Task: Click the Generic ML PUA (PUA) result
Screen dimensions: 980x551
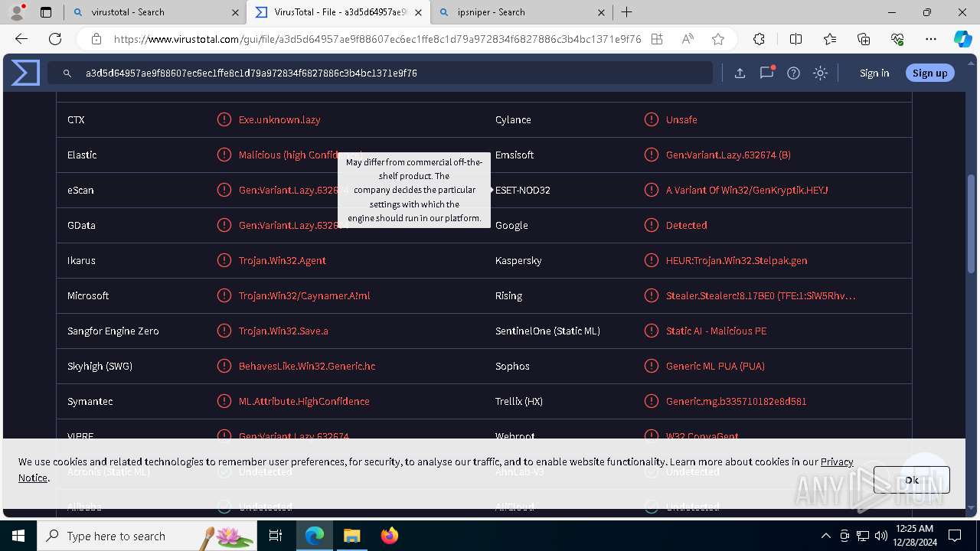Action: coord(715,366)
